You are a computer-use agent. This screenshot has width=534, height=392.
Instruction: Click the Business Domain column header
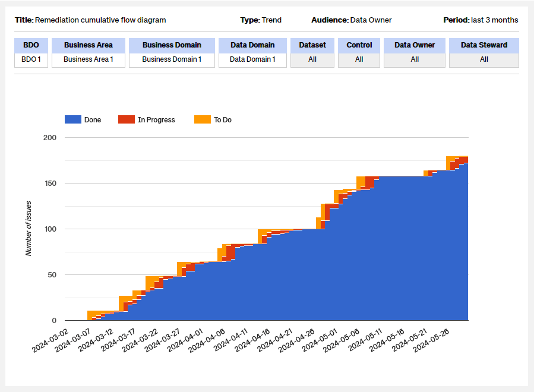coord(172,45)
